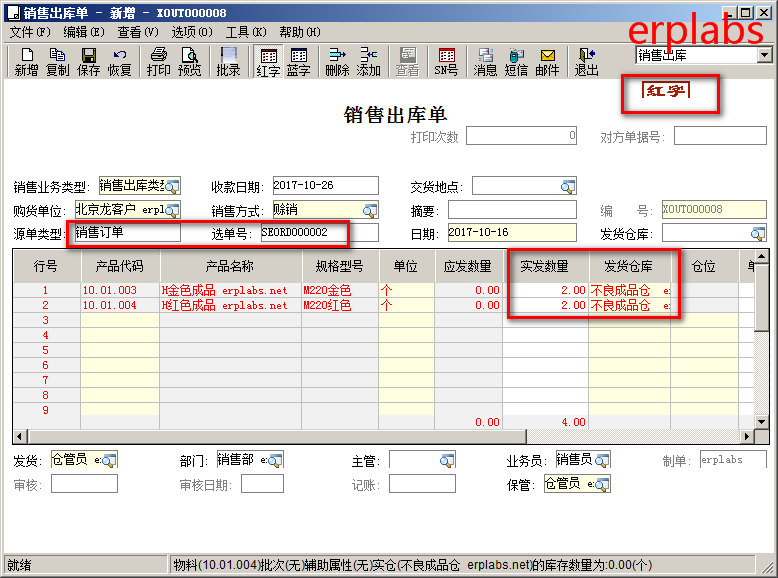Click the 复制 (Copy) toolbar icon
778x578 pixels.
tap(57, 62)
